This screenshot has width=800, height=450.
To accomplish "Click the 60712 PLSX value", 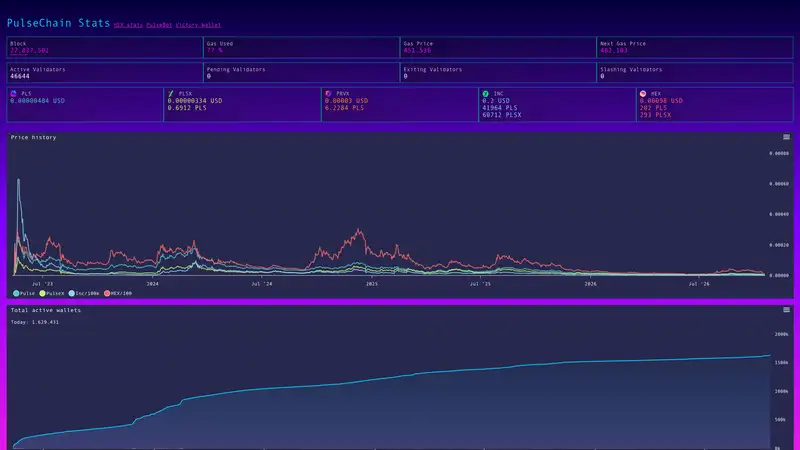I will 502,115.
